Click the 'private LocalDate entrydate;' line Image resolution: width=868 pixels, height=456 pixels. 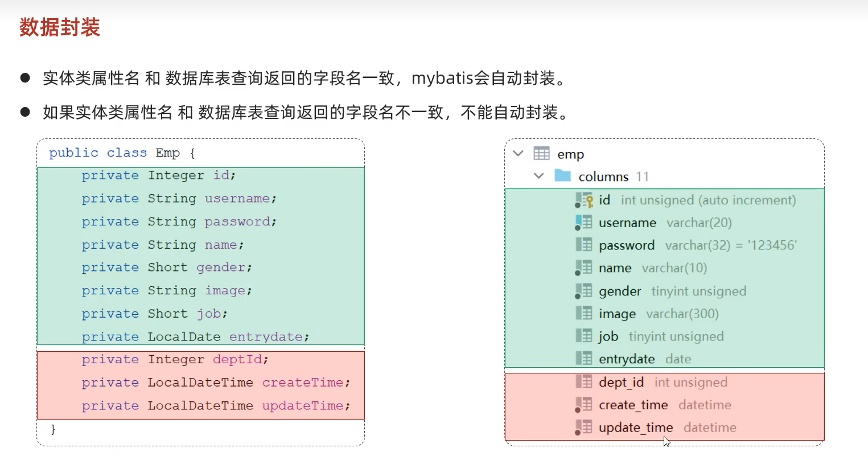tap(195, 337)
